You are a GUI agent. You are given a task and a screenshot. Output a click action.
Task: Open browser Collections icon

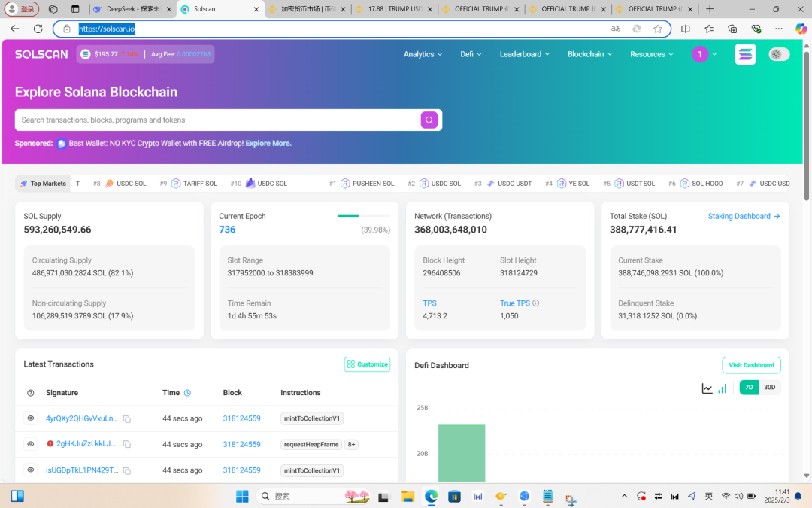pyautogui.click(x=732, y=29)
